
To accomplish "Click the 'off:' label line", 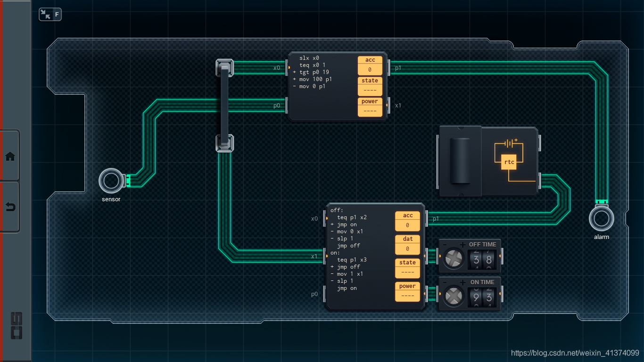I will pos(337,210).
